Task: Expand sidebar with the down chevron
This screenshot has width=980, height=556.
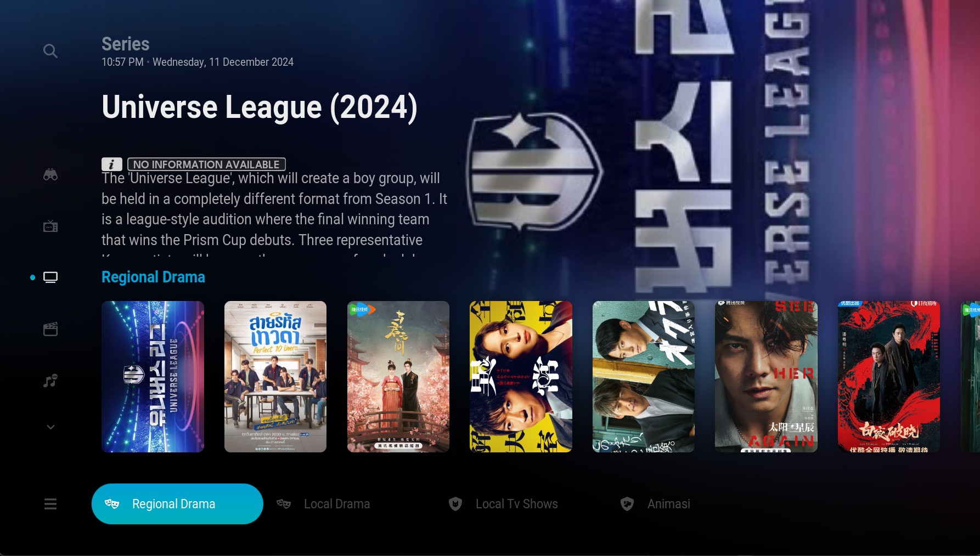Action: click(50, 427)
